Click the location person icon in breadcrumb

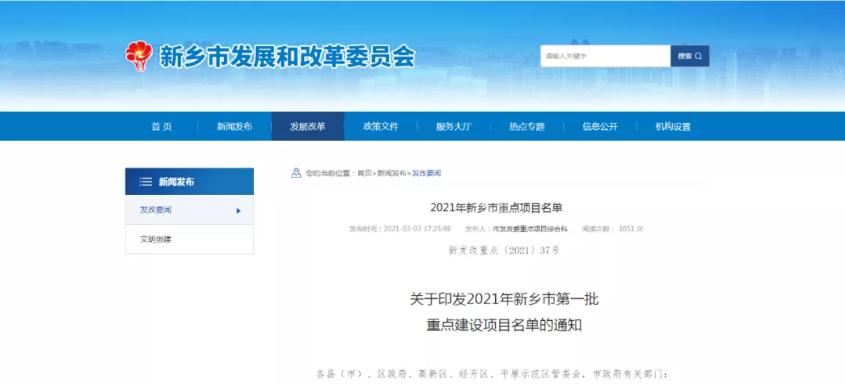(296, 173)
